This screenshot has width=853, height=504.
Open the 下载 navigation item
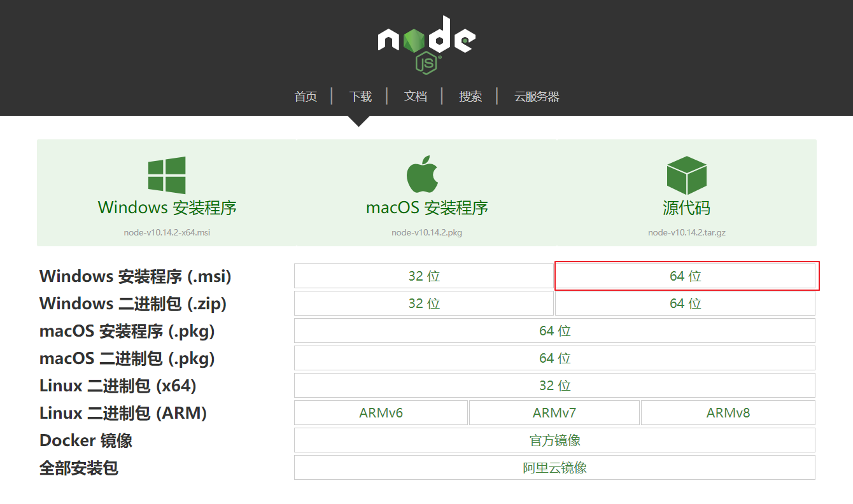pyautogui.click(x=360, y=97)
